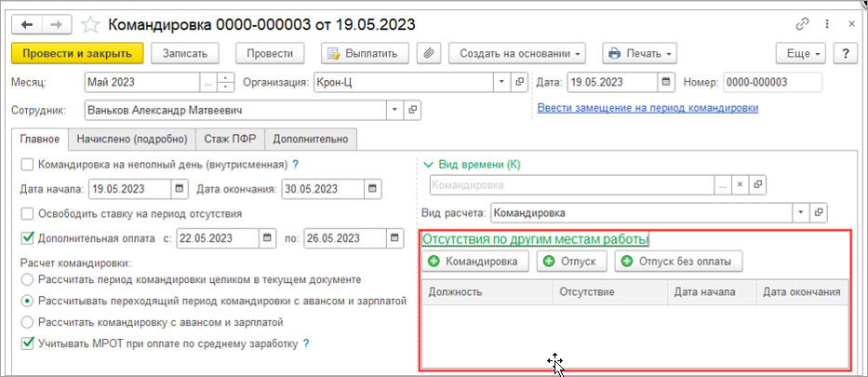Image resolution: width=868 pixels, height=377 pixels.
Task: Uncheck Дополнительная оплата checkbox
Action: (x=26, y=238)
